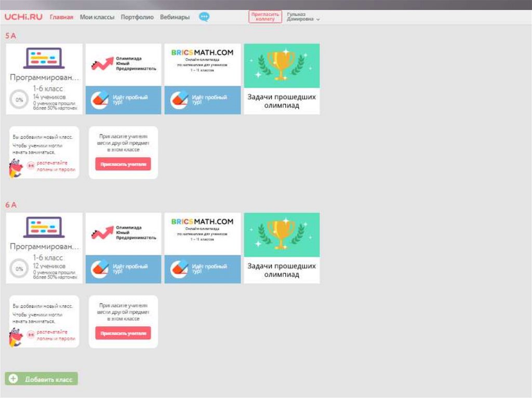Click the 14 учеников text
Viewport: 532px width, 398px height.
click(49, 97)
